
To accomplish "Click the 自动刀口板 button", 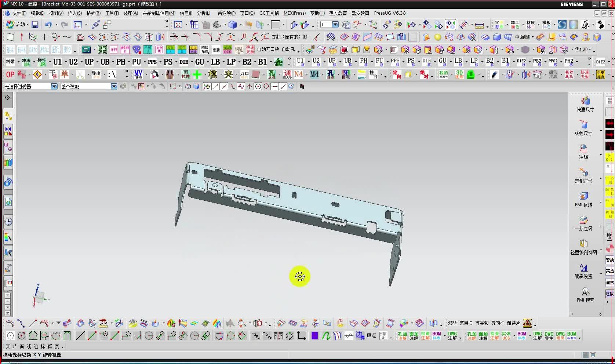I will click(x=268, y=49).
